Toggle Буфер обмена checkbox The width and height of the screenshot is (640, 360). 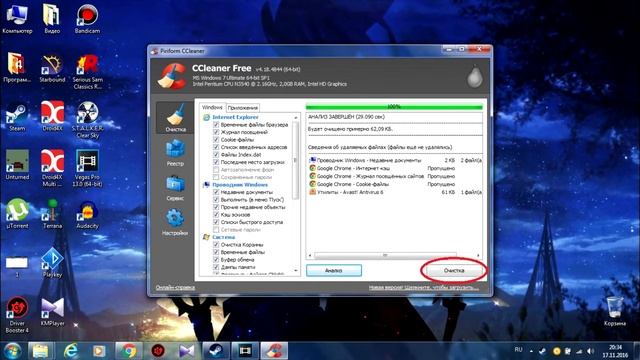[x=216, y=260]
